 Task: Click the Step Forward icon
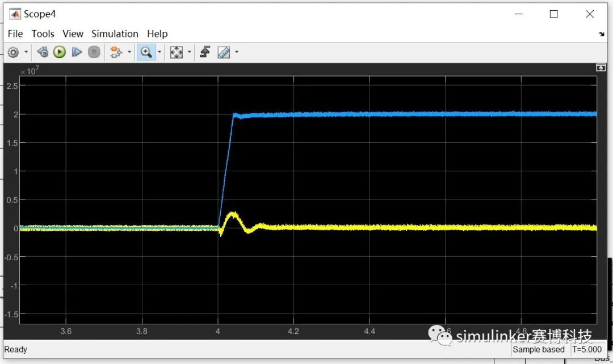coord(77,52)
